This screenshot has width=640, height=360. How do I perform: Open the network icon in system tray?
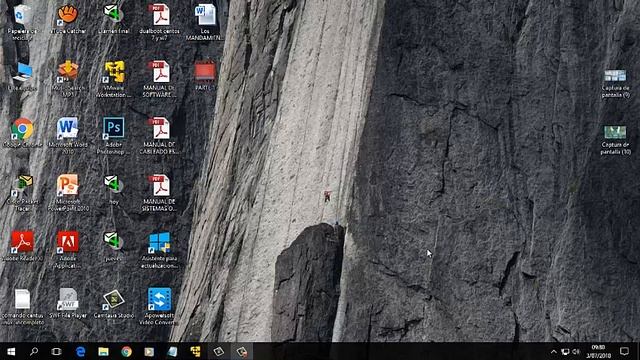coord(565,351)
